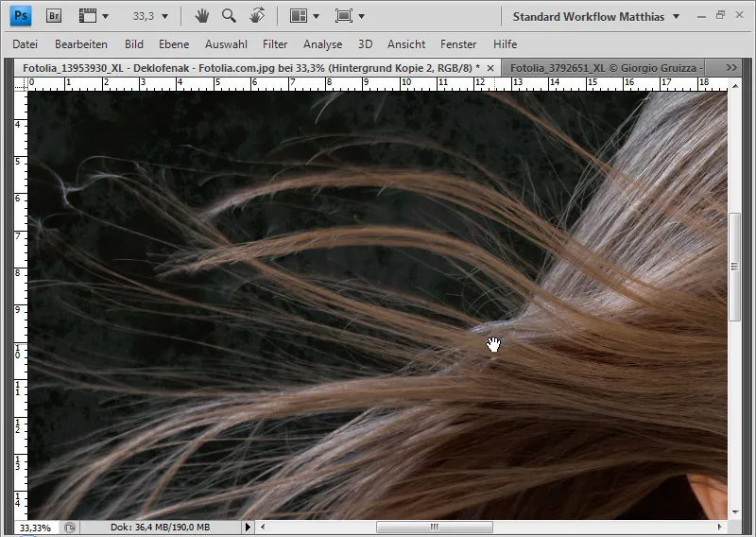Select the Hand tool in application bar

pyautogui.click(x=202, y=16)
